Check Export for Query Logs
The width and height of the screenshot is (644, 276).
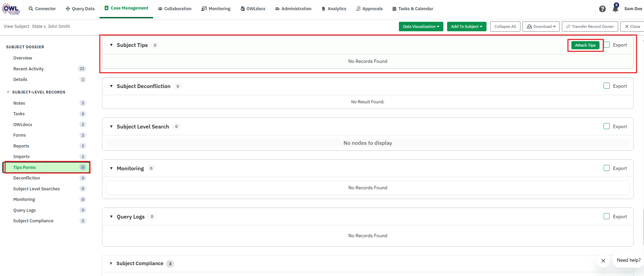click(x=607, y=216)
